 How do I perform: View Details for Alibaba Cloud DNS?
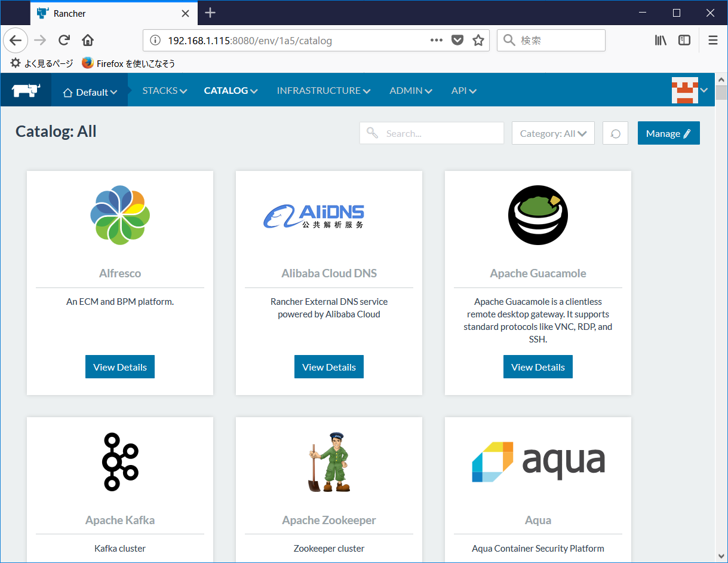(x=329, y=367)
